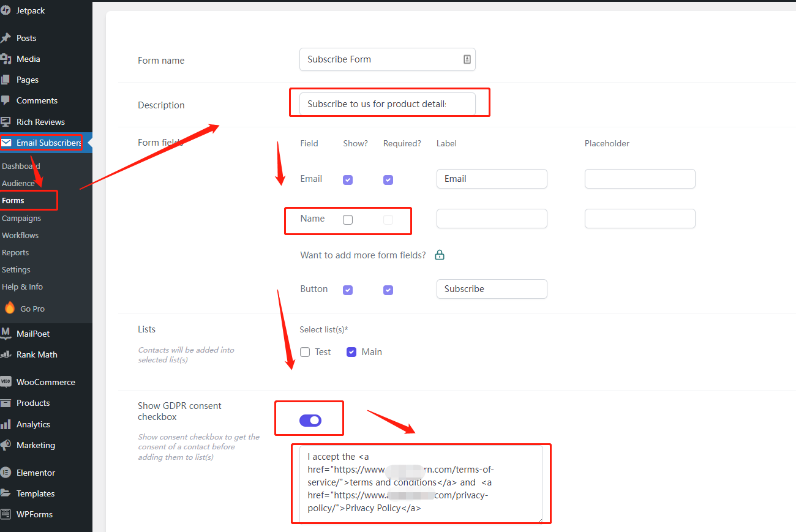Check the Test list checkbox
This screenshot has height=532, width=796.
[305, 352]
